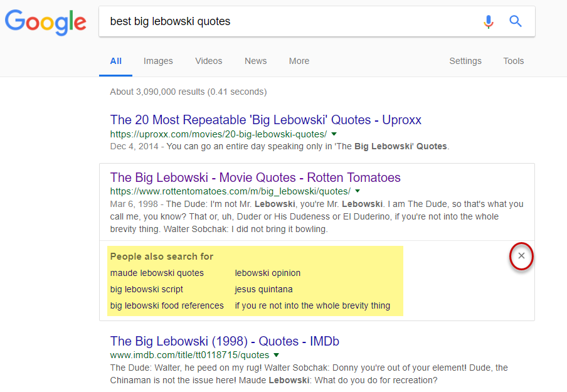Image resolution: width=567 pixels, height=392 pixels.
Task: Select big lebowski food references suggestion
Action: point(167,305)
